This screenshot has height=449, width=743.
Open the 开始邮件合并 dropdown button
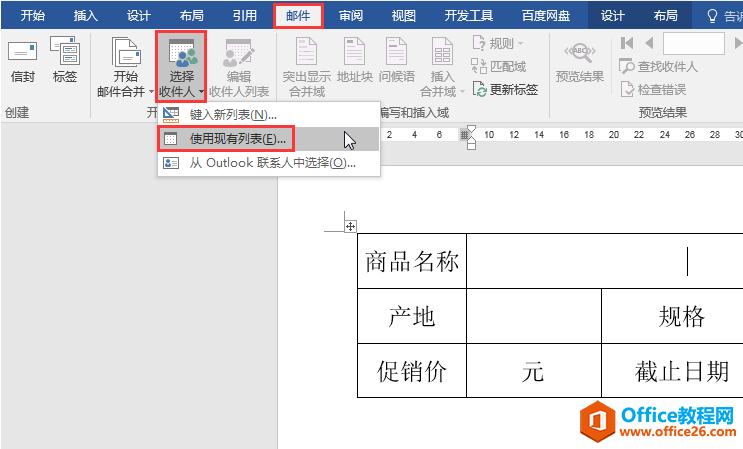(125, 67)
